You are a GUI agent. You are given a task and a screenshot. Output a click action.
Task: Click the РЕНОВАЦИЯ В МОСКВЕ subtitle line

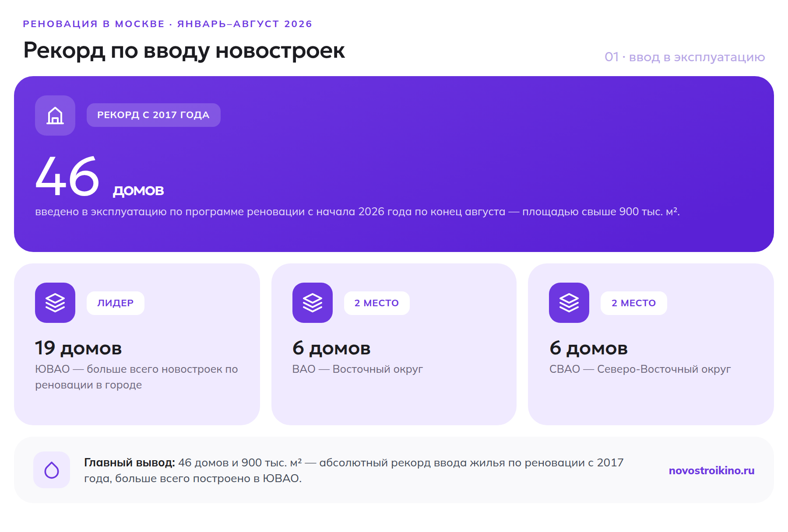[x=168, y=24]
